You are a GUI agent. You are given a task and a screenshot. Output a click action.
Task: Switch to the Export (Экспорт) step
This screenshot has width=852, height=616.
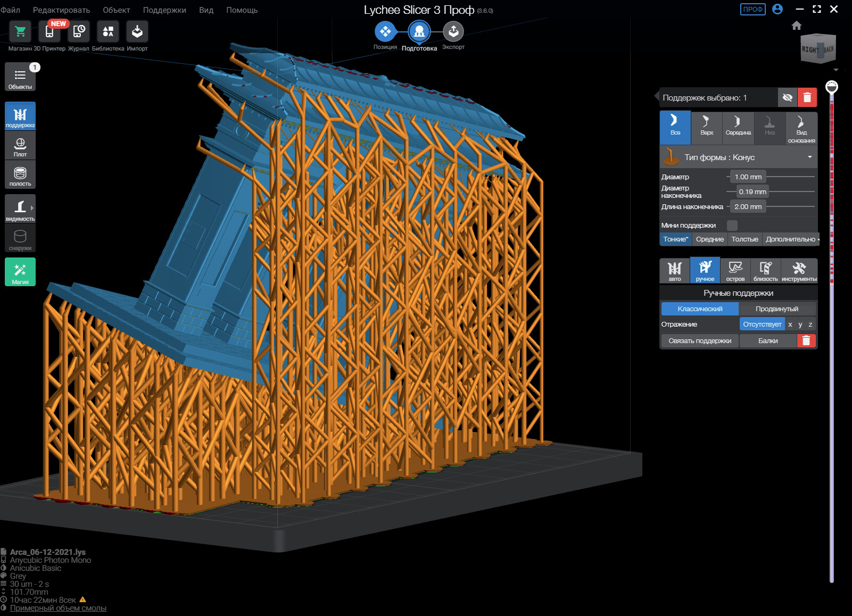453,32
